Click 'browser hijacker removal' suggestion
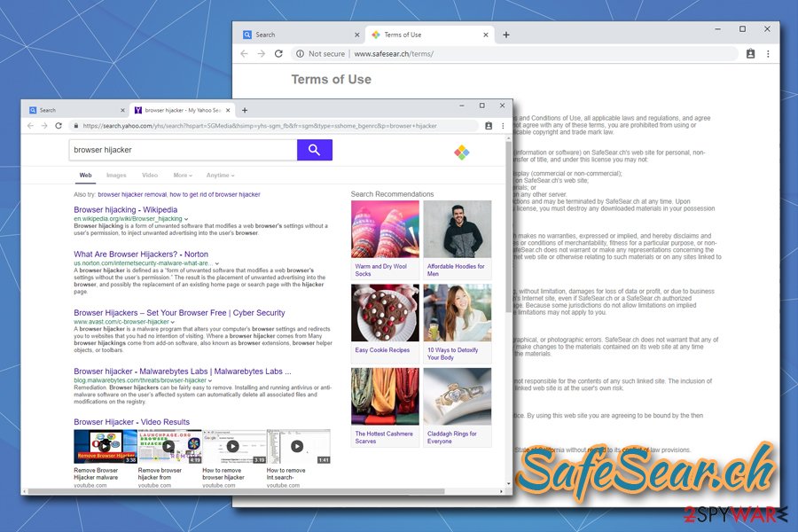 coord(132,194)
